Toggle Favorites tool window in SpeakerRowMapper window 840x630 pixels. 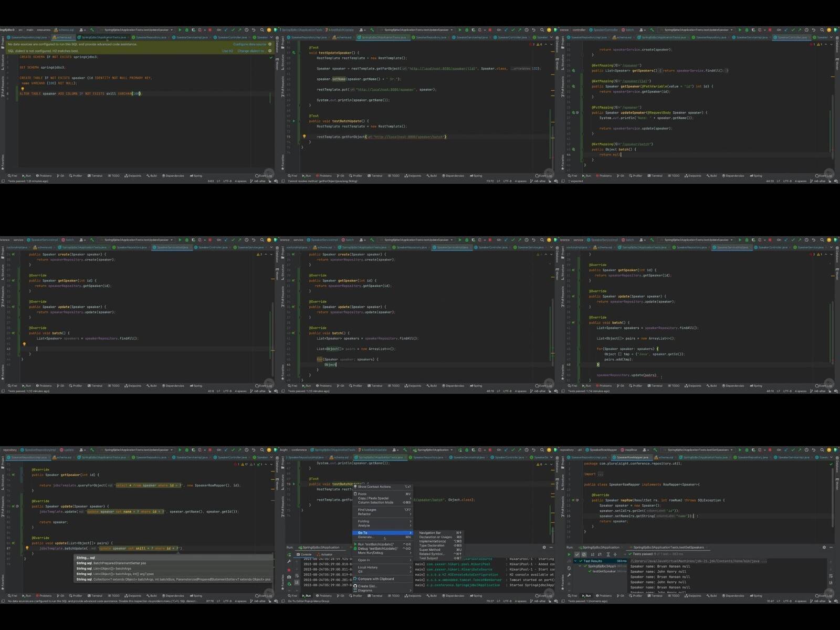pos(562,582)
